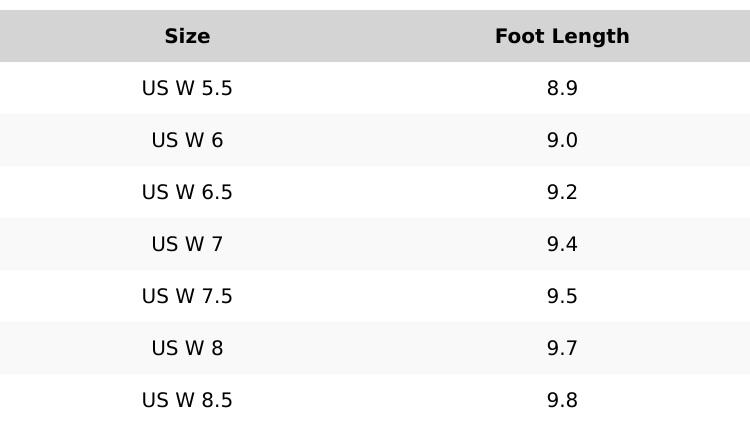The image size is (750, 426).
Task: Click the 9.8 foot length value
Action: pyautogui.click(x=562, y=401)
